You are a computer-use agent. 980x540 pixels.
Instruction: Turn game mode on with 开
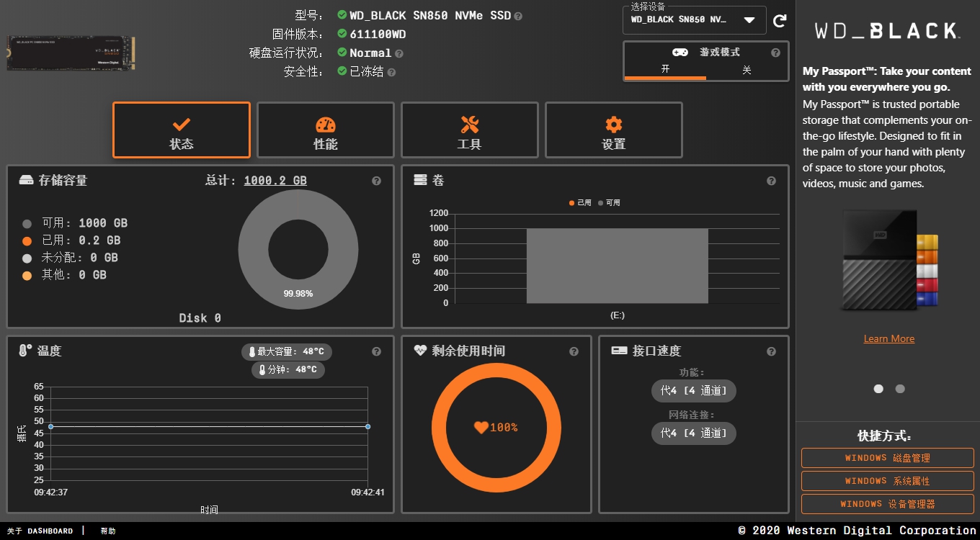tap(665, 70)
